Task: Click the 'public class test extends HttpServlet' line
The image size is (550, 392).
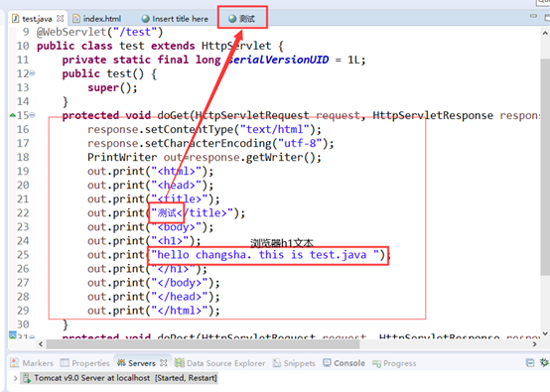Action: (x=160, y=46)
